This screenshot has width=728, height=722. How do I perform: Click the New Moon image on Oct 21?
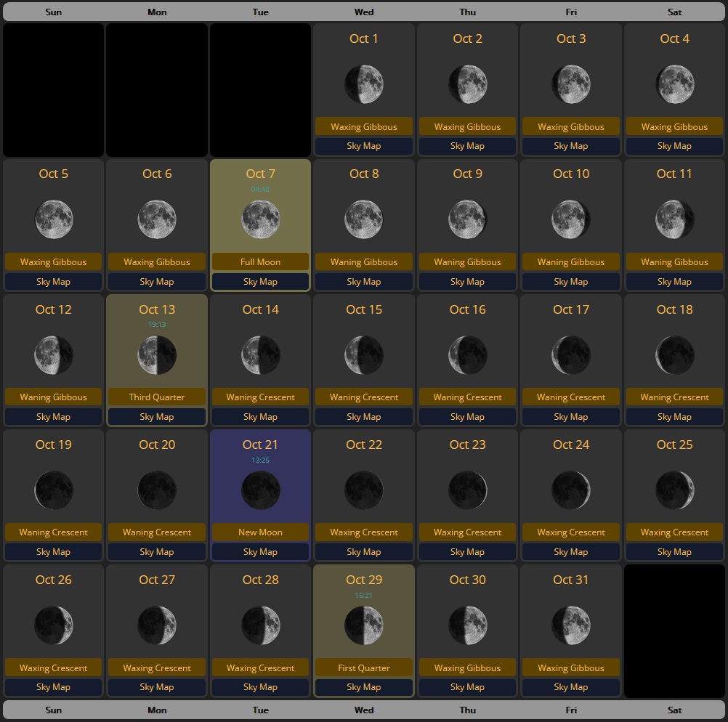[260, 490]
